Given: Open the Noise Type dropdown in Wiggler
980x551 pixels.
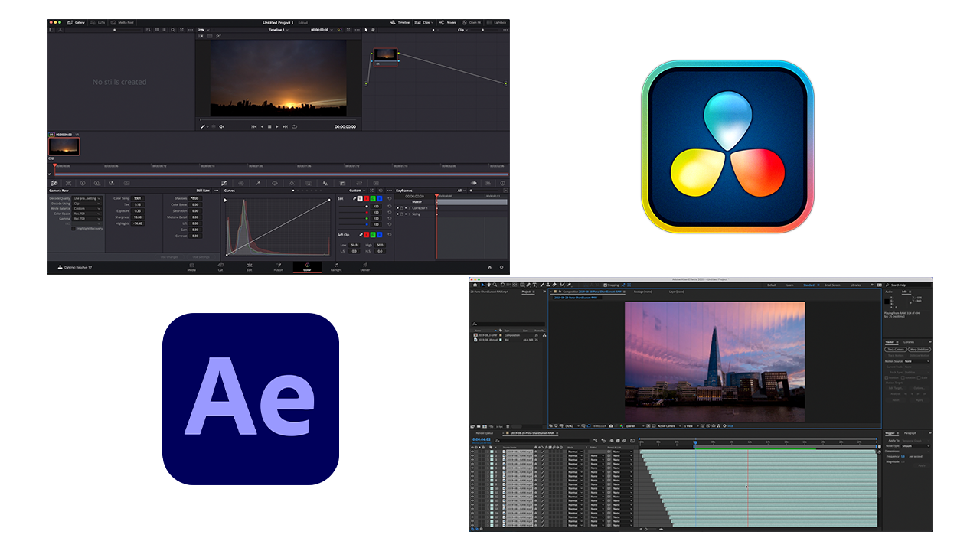Looking at the screenshot, I should [x=916, y=446].
